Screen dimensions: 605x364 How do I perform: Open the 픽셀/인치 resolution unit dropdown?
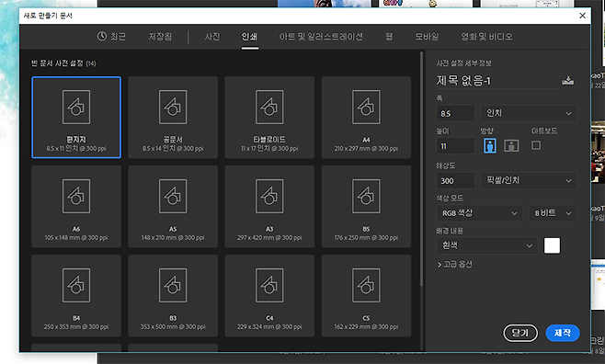pos(529,180)
